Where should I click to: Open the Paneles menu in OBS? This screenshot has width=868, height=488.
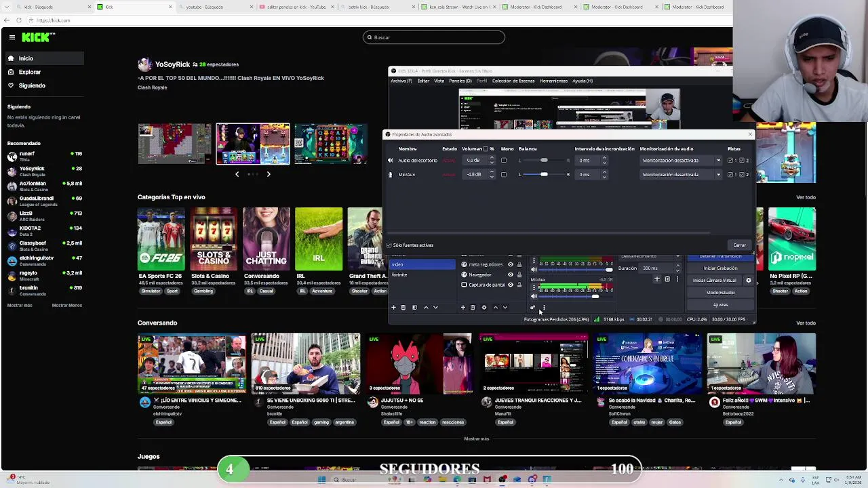(x=460, y=81)
